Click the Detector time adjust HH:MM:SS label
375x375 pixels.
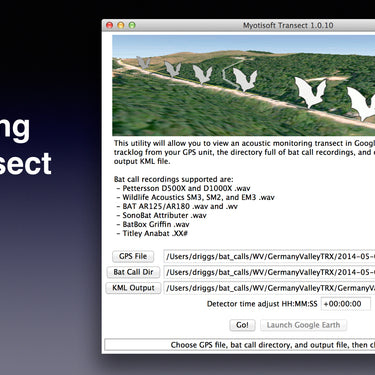[262, 304]
